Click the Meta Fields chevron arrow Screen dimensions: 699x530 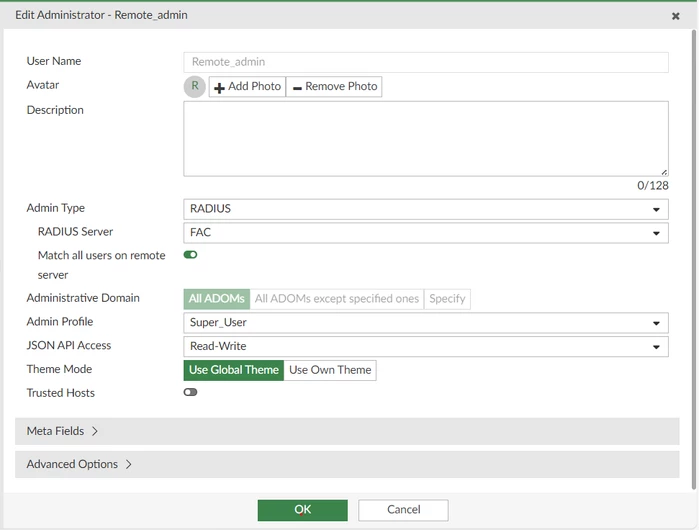(95, 431)
